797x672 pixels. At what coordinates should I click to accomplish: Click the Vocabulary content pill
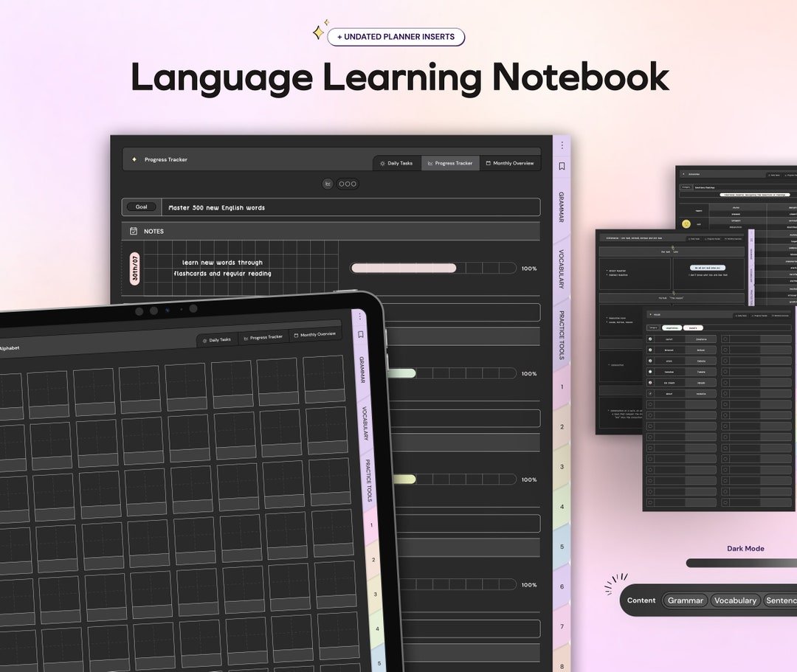(x=735, y=600)
